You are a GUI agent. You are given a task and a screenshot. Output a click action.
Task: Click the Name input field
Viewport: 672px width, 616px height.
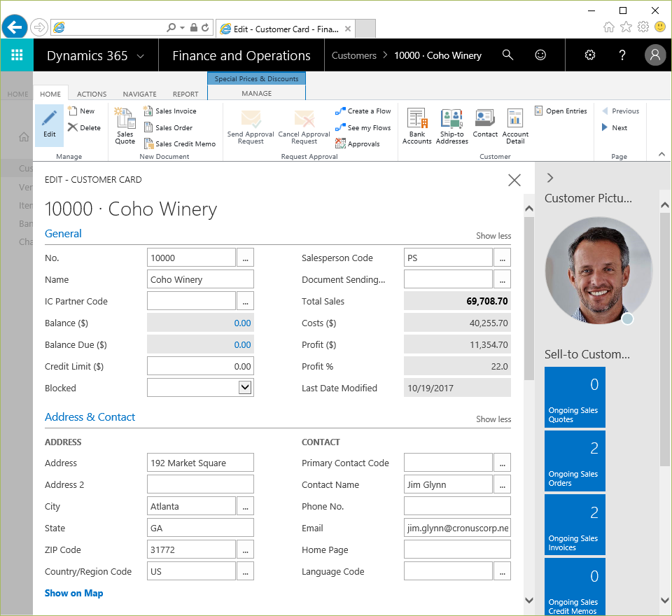click(200, 279)
